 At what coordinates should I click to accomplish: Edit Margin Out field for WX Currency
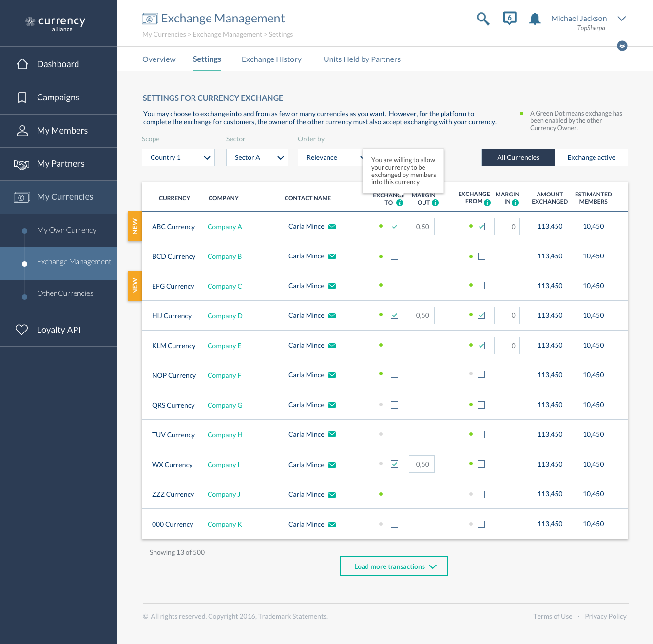[422, 464]
